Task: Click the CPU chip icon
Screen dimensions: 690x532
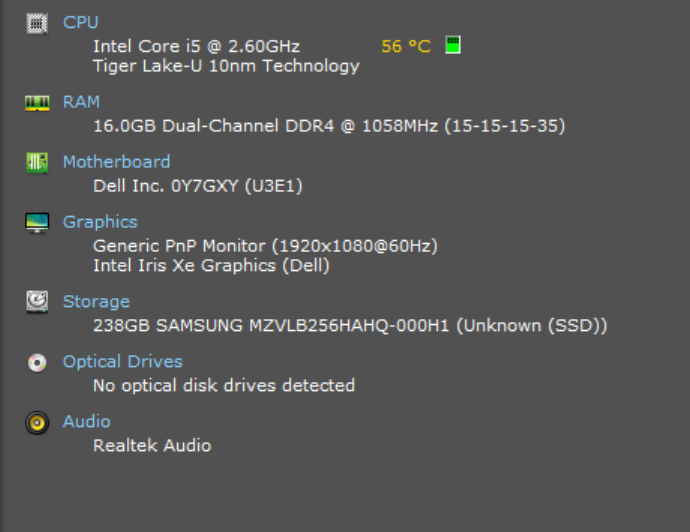Action: pyautogui.click(x=37, y=22)
